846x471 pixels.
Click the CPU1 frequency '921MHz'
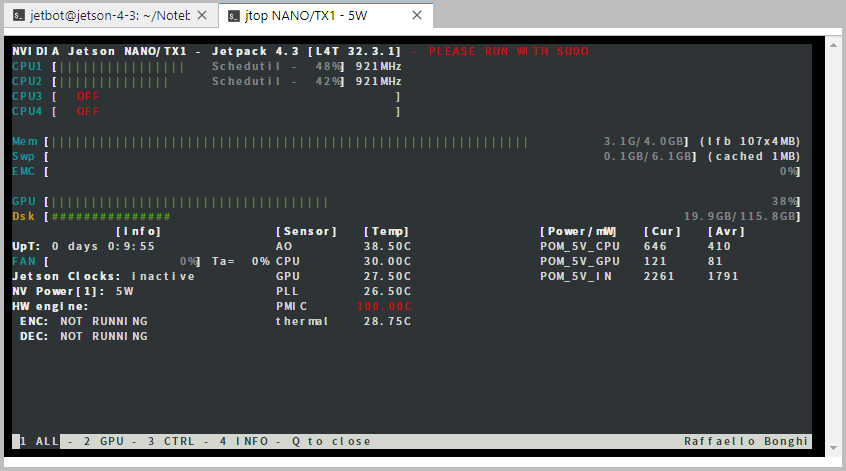click(378, 66)
